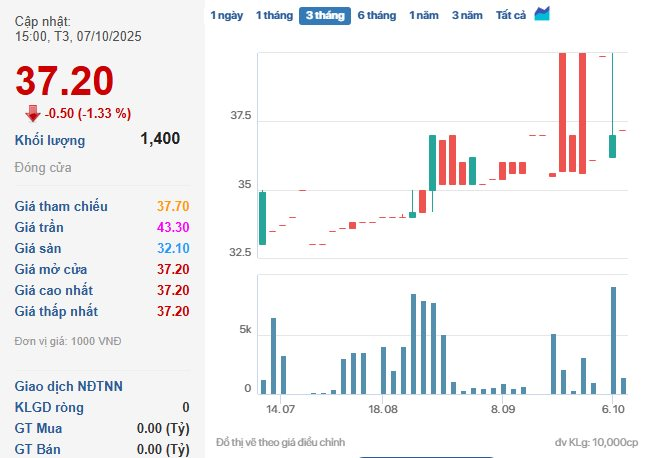
Task: Click the red down arrow price-change icon
Action: pyautogui.click(x=32, y=113)
